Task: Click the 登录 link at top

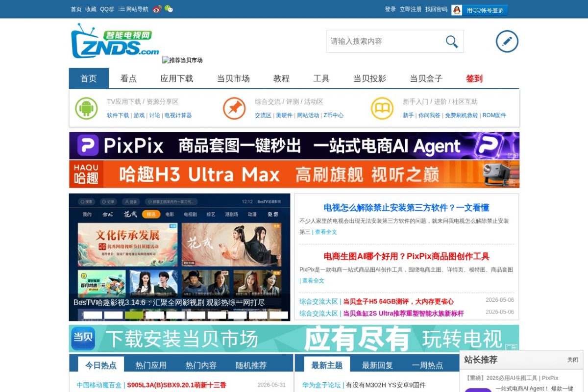Action: [x=390, y=9]
